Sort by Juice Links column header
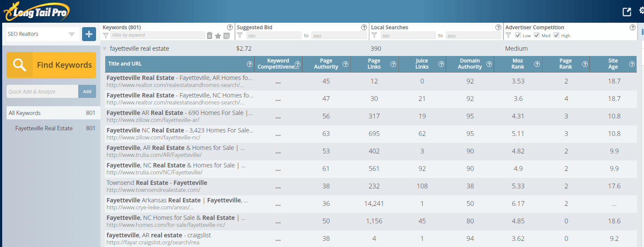 click(x=422, y=64)
